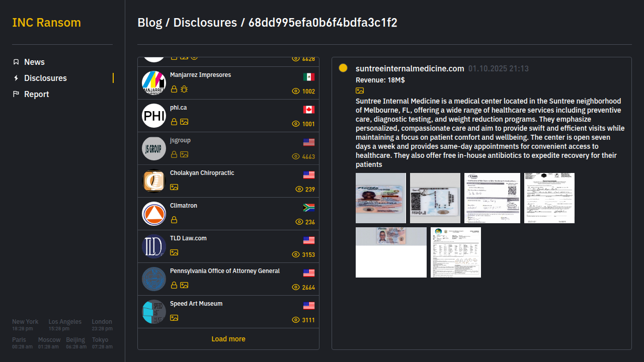Click the lightning bolt icon beside Disclosures
Image resolution: width=644 pixels, height=362 pixels.
pyautogui.click(x=16, y=78)
